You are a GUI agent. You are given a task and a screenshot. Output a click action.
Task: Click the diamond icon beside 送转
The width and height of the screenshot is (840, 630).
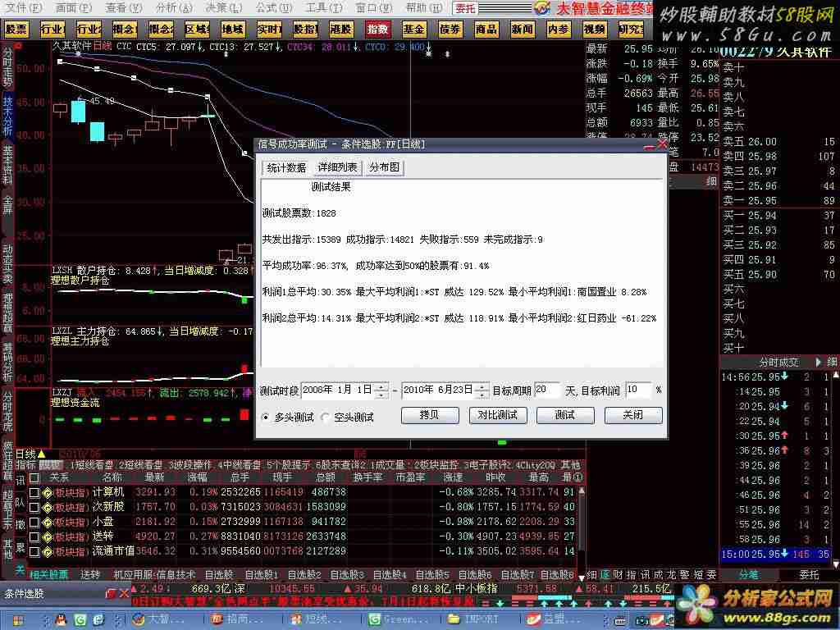click(x=47, y=536)
